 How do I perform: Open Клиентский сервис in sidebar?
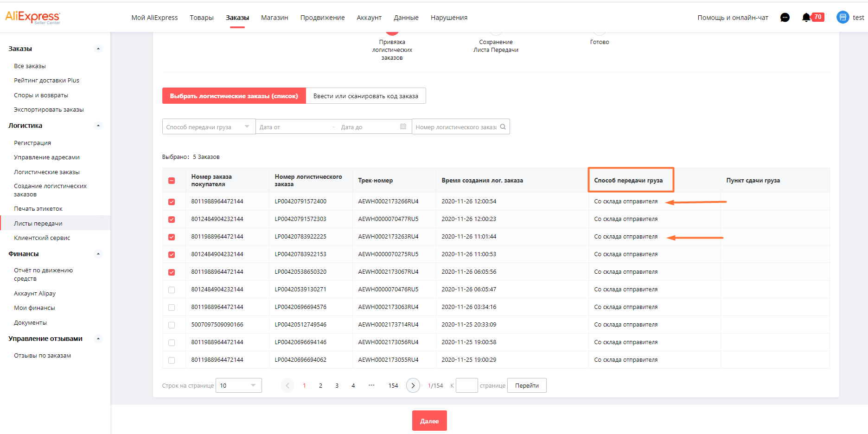click(x=42, y=238)
